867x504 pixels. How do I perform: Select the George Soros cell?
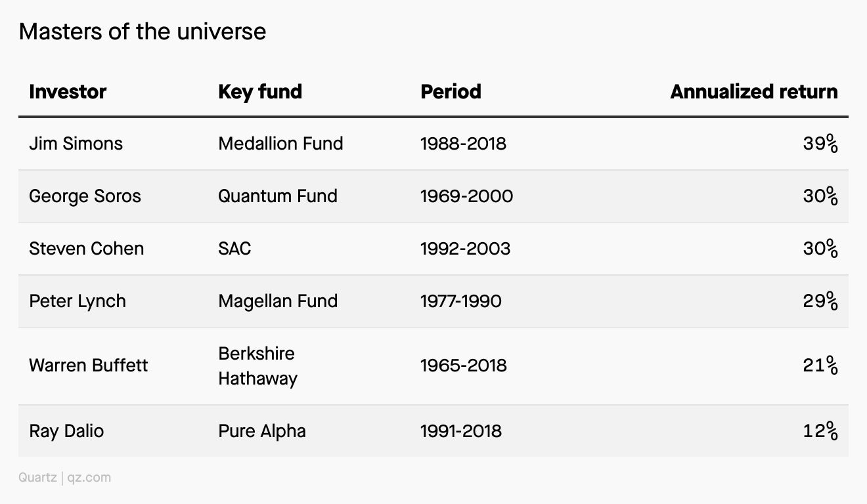point(85,196)
